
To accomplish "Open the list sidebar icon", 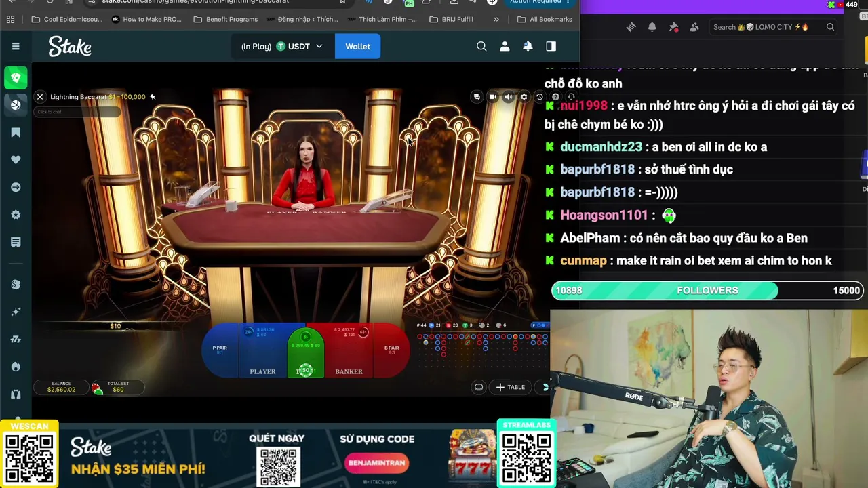I will coord(16,242).
